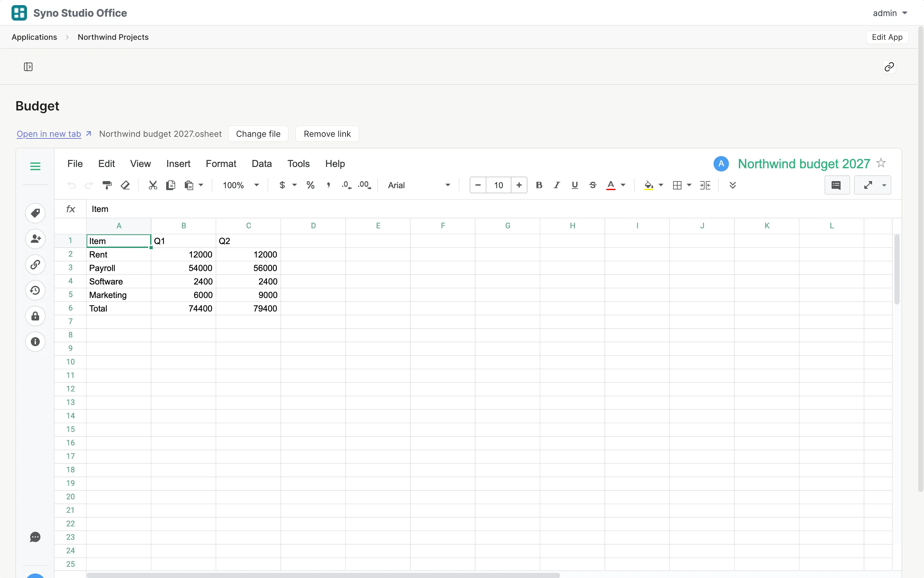The width and height of the screenshot is (924, 578).
Task: Click the Copy icon
Action: coord(171,185)
